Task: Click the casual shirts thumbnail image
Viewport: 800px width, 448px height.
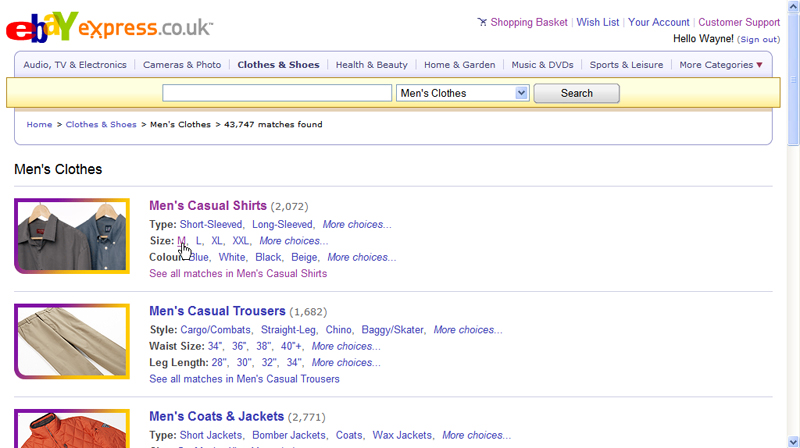Action: tap(72, 236)
